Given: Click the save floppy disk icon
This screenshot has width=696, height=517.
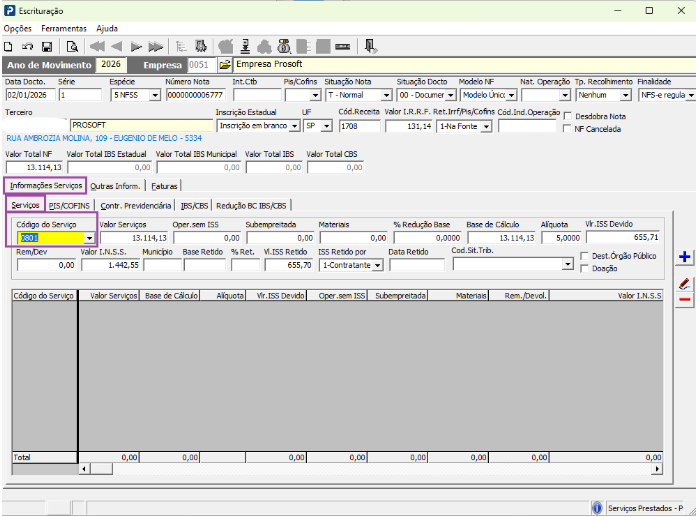Looking at the screenshot, I should [47, 46].
